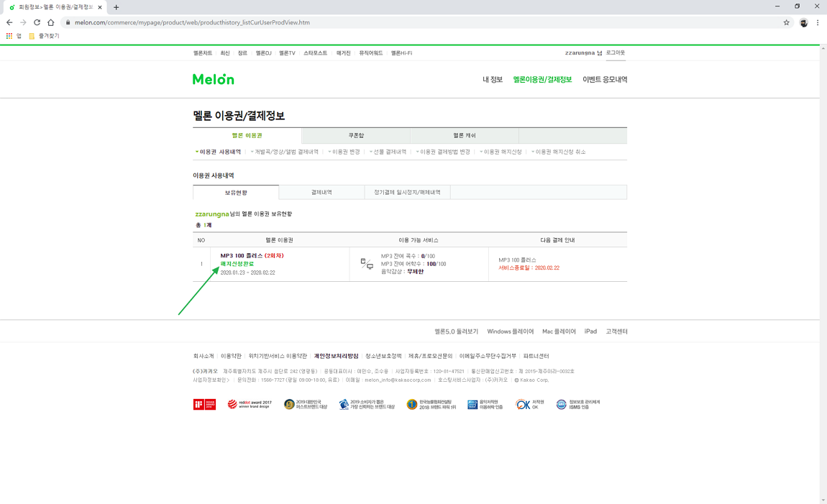This screenshot has width=827, height=504.
Task: Click the address bar URL field
Action: click(422, 23)
